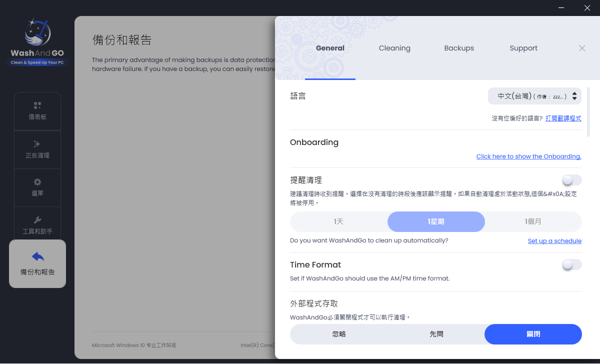Choose 先問 for external program access
This screenshot has width=600, height=364.
pos(436,334)
